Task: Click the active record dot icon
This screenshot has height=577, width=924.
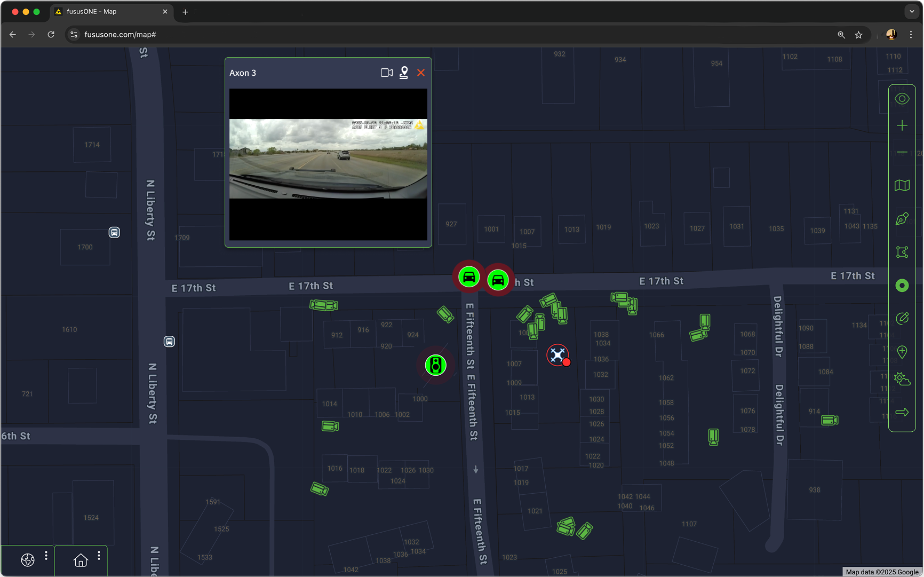Action: (x=902, y=286)
